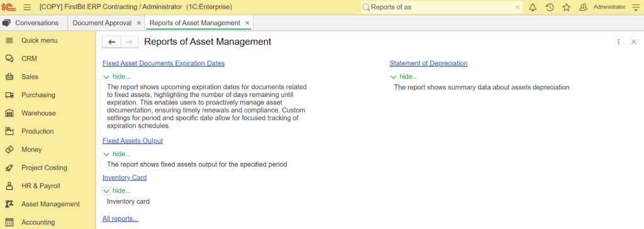
Task: Click the Asset Management crane icon
Action: coord(9,204)
